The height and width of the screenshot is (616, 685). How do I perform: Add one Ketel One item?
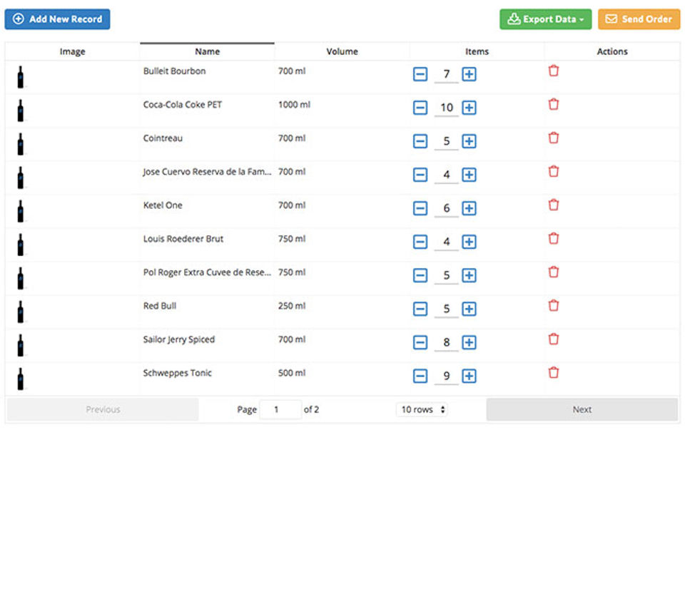point(469,208)
